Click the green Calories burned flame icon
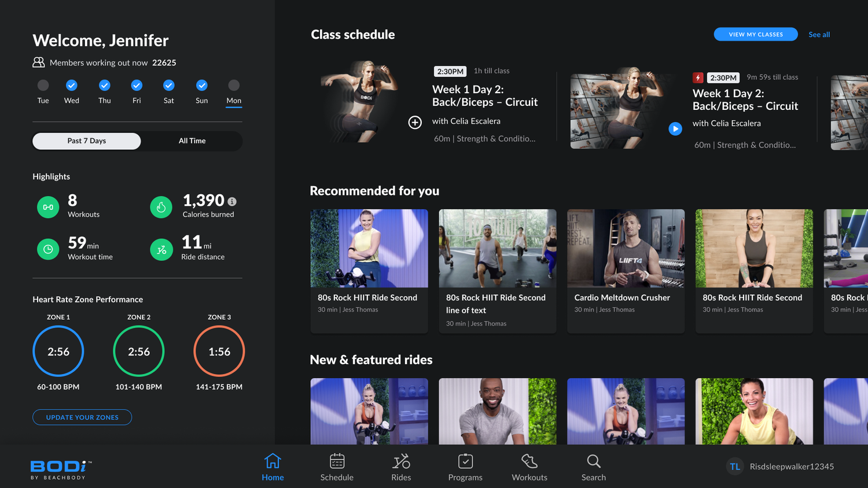 point(161,207)
